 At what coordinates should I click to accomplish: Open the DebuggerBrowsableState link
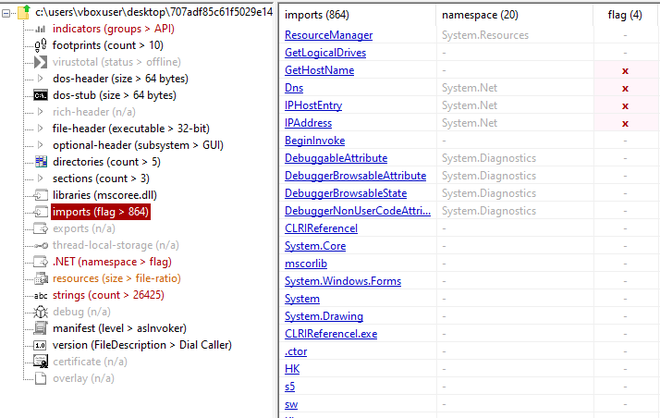point(346,194)
